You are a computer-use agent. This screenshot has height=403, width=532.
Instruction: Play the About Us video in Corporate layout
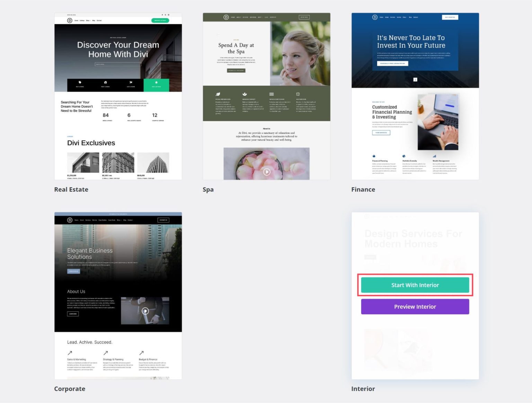click(x=145, y=311)
